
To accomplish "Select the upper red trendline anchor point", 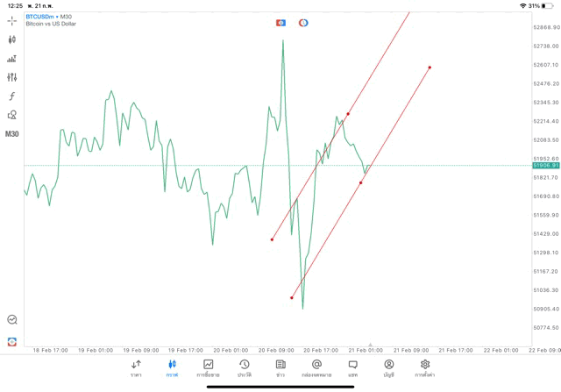I will (x=348, y=114).
